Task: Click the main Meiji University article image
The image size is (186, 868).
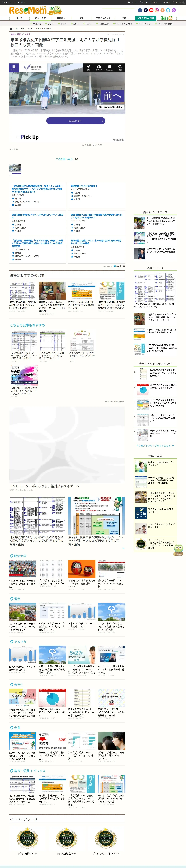Action: (67, 103)
